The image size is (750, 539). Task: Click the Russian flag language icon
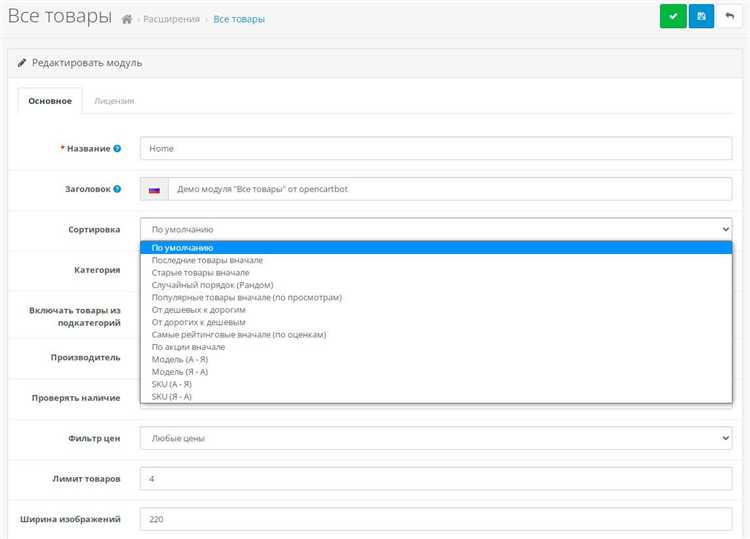coord(154,189)
